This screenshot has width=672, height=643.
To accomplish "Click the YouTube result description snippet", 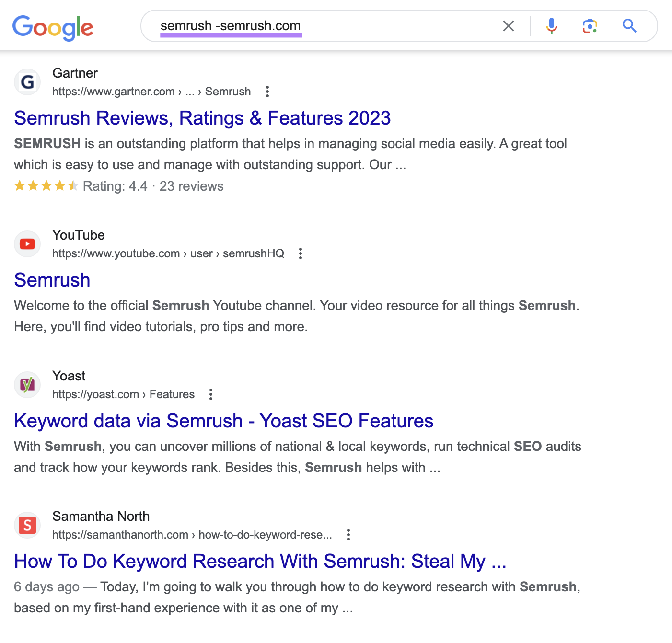I will coord(297,316).
